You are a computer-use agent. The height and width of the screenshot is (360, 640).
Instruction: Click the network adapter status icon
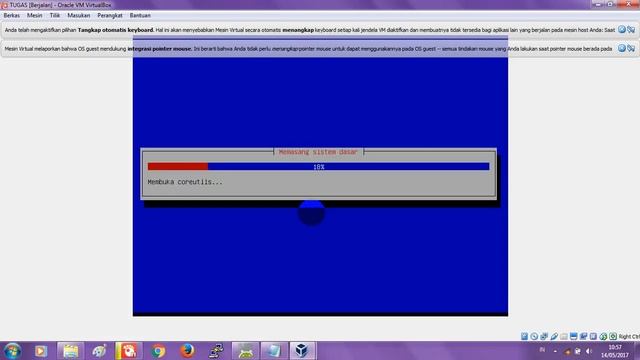tap(544, 336)
